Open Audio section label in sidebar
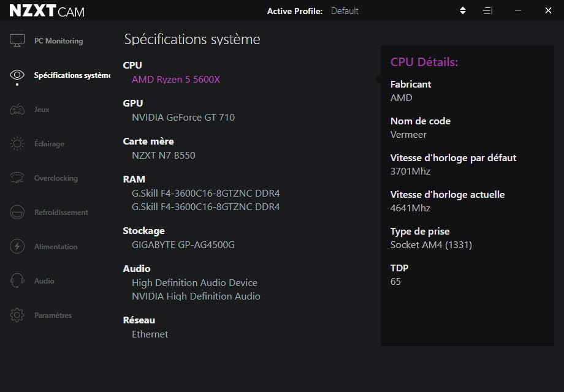 (44, 281)
